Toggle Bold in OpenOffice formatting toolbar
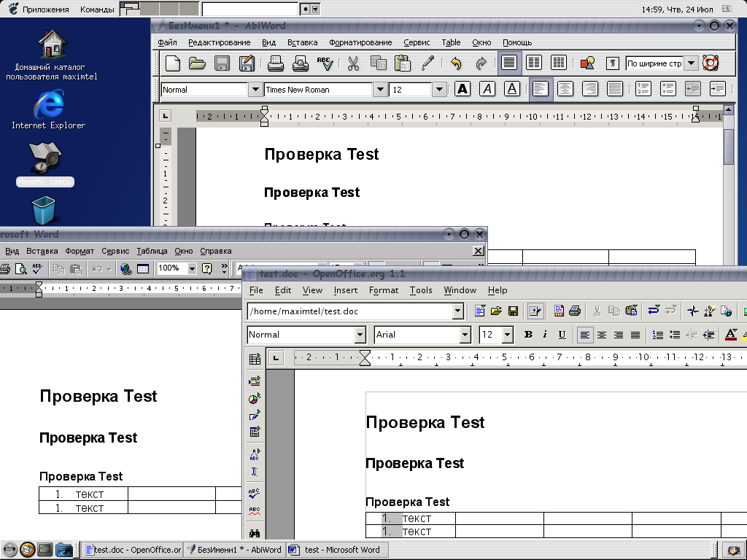The width and height of the screenshot is (747, 560). (x=528, y=335)
